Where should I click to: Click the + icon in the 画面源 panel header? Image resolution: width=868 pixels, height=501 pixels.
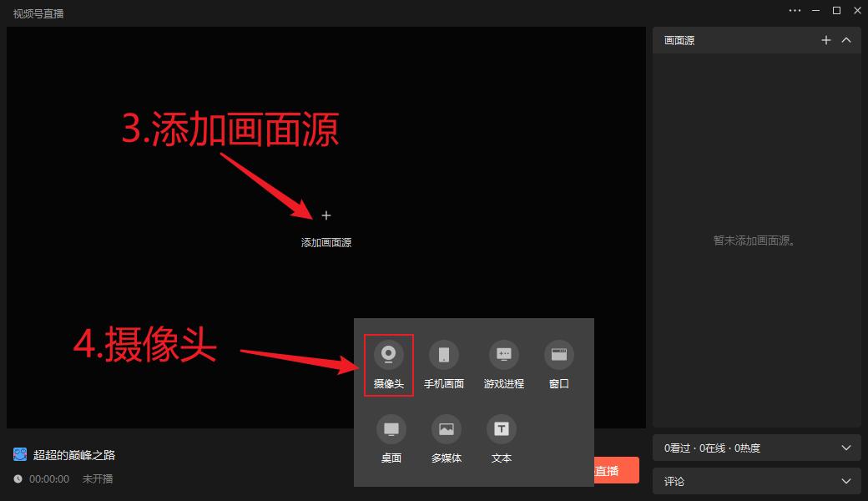[826, 39]
